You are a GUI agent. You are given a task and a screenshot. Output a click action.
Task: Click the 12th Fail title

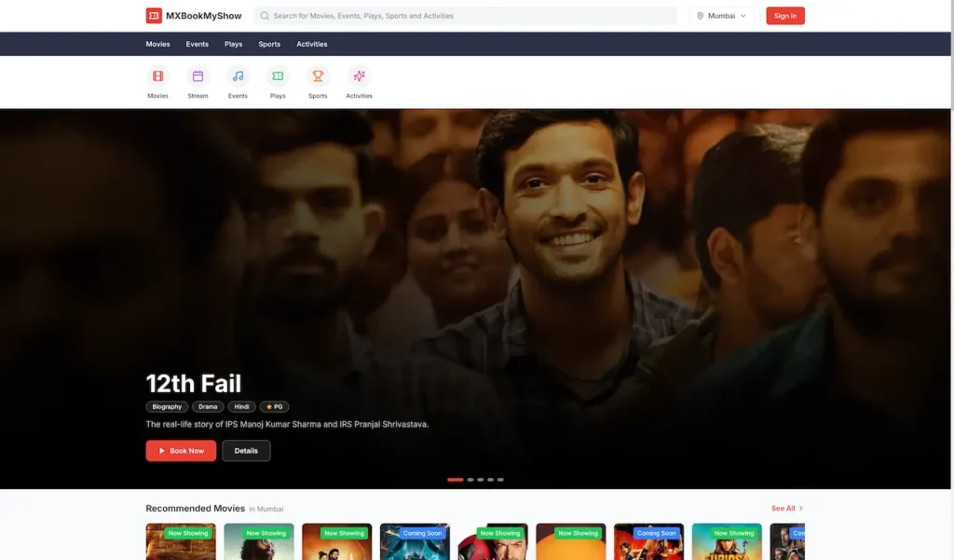[x=194, y=384]
